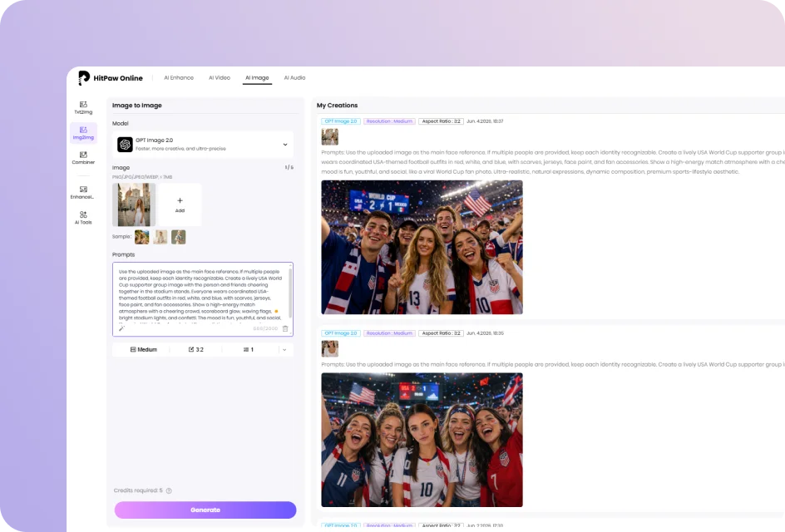Open the Txt2Img tool in sidebar
The width and height of the screenshot is (785, 532).
[x=83, y=107]
